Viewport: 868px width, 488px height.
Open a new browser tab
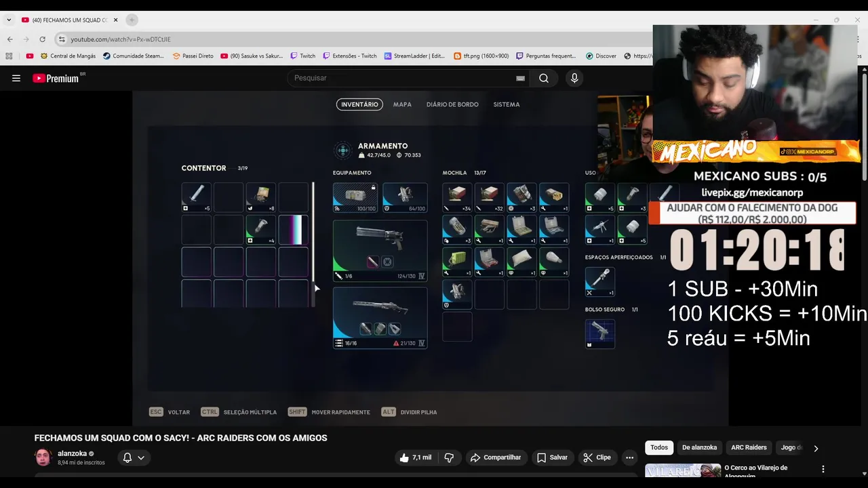(132, 20)
